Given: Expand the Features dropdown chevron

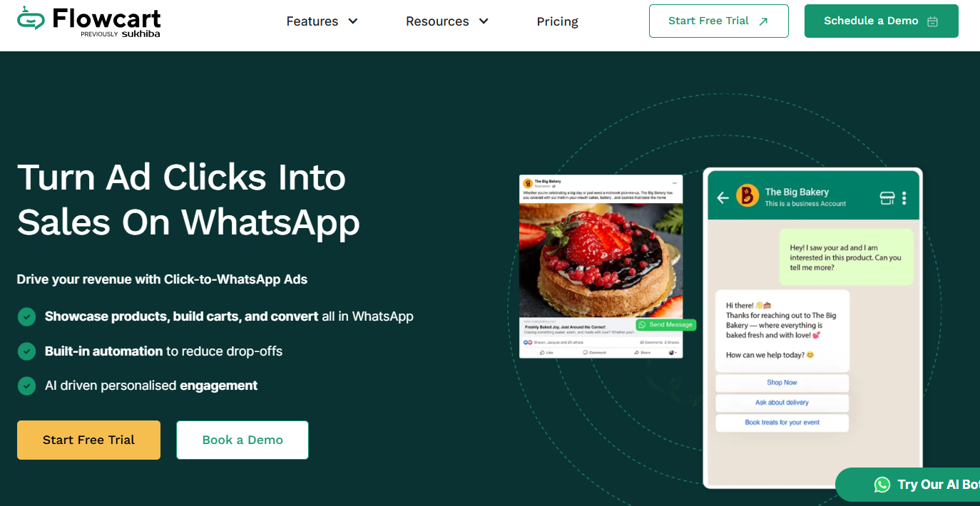Looking at the screenshot, I should pyautogui.click(x=353, y=21).
